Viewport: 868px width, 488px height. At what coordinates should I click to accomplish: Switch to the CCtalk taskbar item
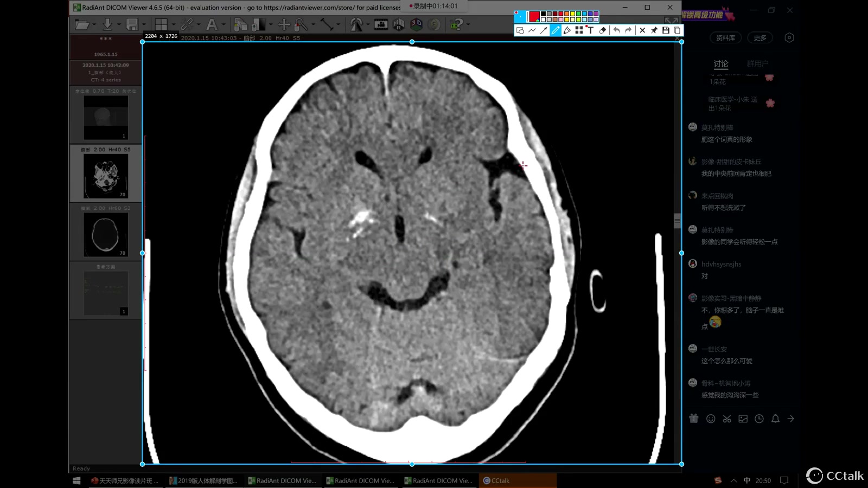click(x=518, y=480)
